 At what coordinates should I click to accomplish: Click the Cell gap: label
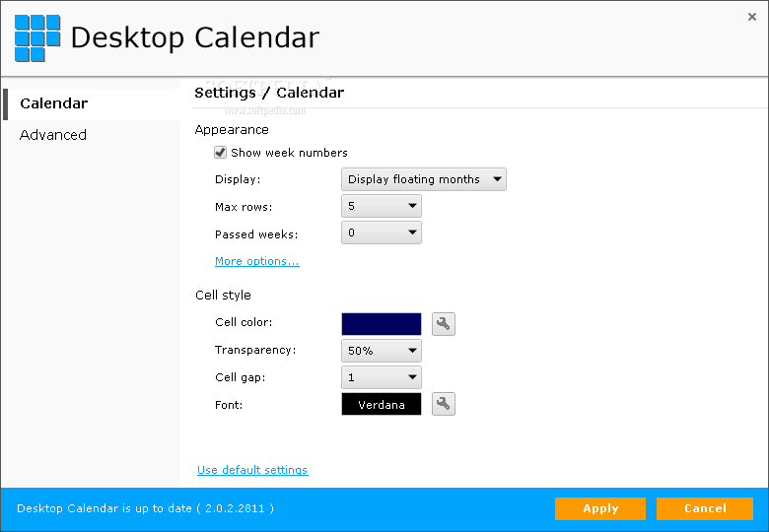[241, 377]
